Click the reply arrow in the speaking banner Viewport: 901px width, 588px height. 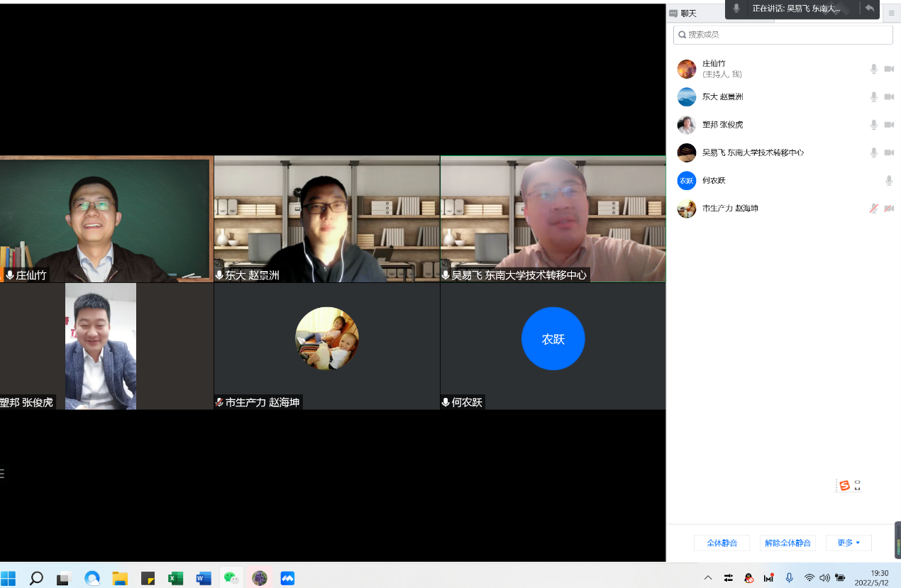869,9
